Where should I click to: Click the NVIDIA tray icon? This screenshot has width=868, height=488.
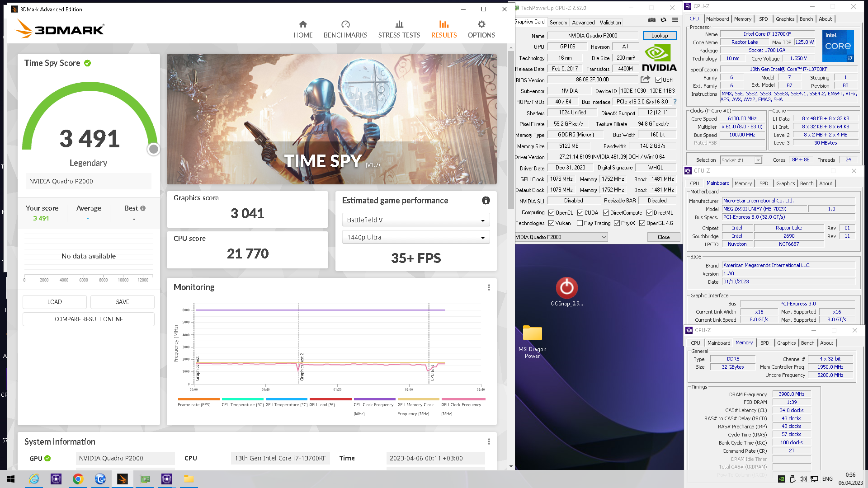pos(781,479)
